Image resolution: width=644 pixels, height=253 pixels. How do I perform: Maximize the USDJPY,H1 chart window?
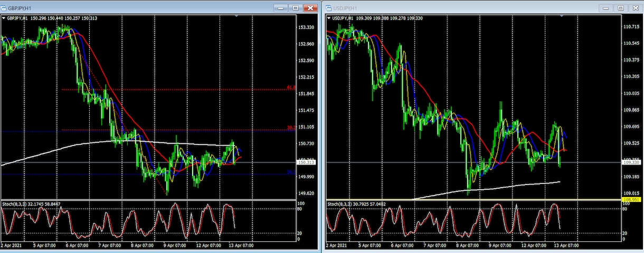tap(621, 8)
